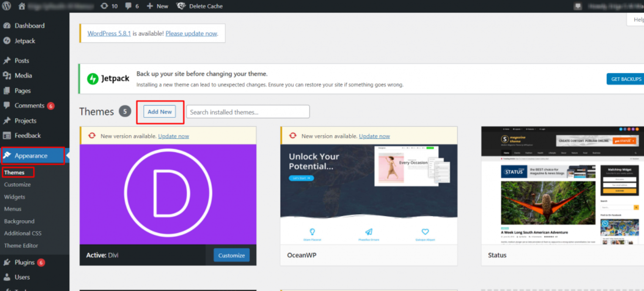Click the OceanWP theme name
644x291 pixels.
[302, 255]
